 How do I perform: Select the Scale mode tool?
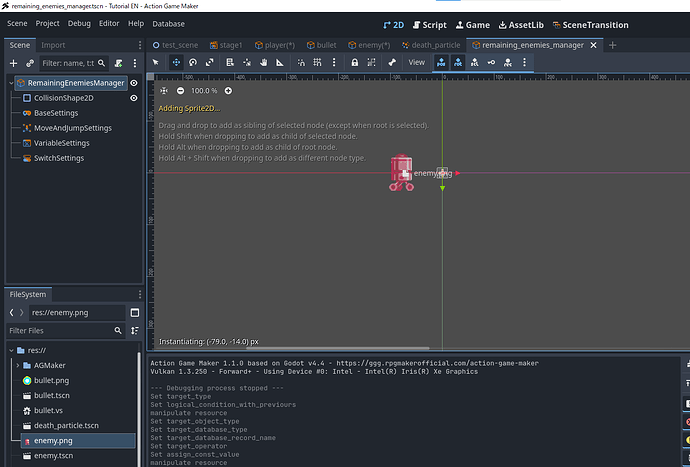tap(209, 62)
